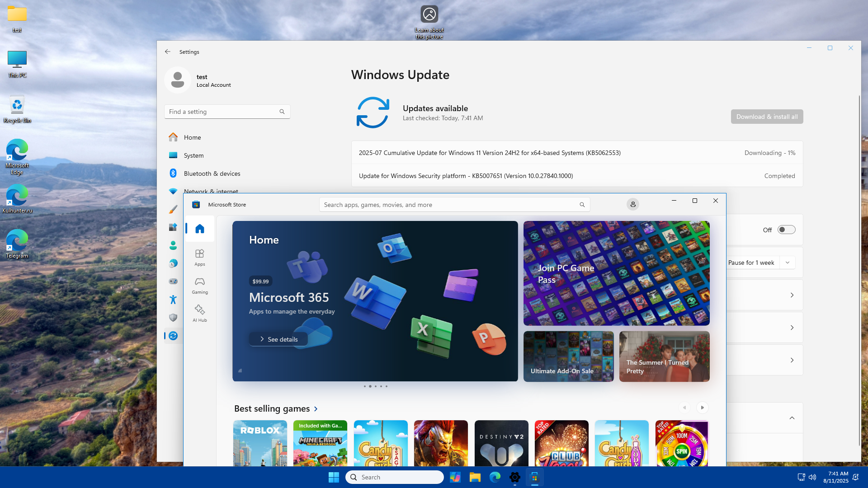The width and height of the screenshot is (868, 488).
Task: Open Privacy & security shield icon
Action: (173, 318)
